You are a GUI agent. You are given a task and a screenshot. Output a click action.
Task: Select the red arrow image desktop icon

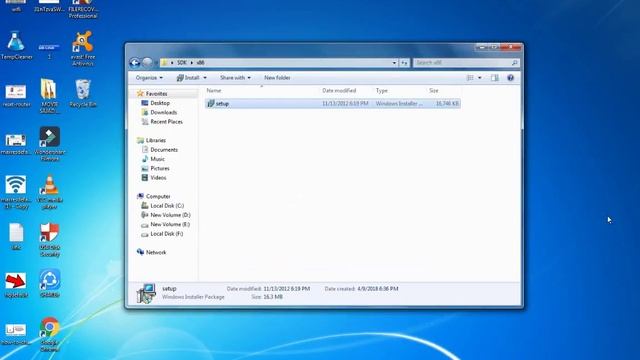pyautogui.click(x=16, y=285)
